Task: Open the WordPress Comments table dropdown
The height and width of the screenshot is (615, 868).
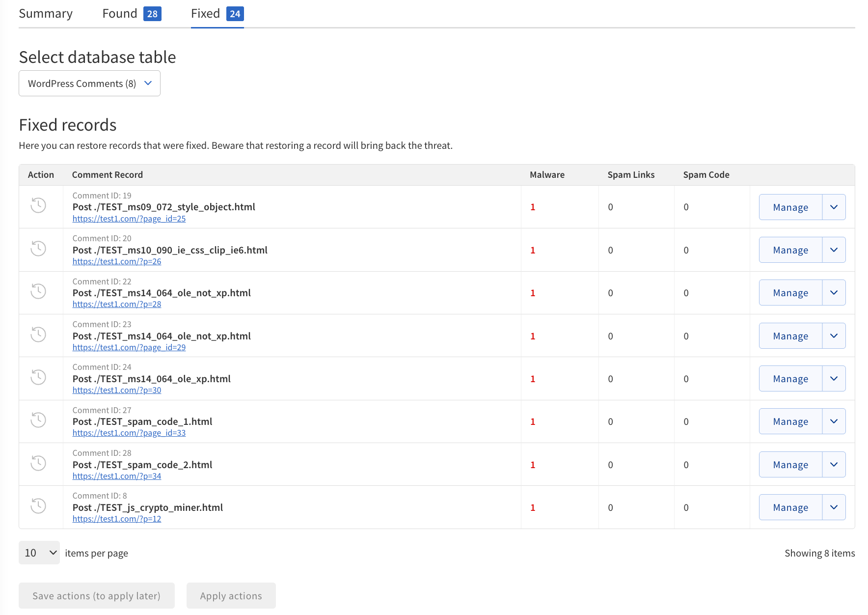Action: coord(89,84)
